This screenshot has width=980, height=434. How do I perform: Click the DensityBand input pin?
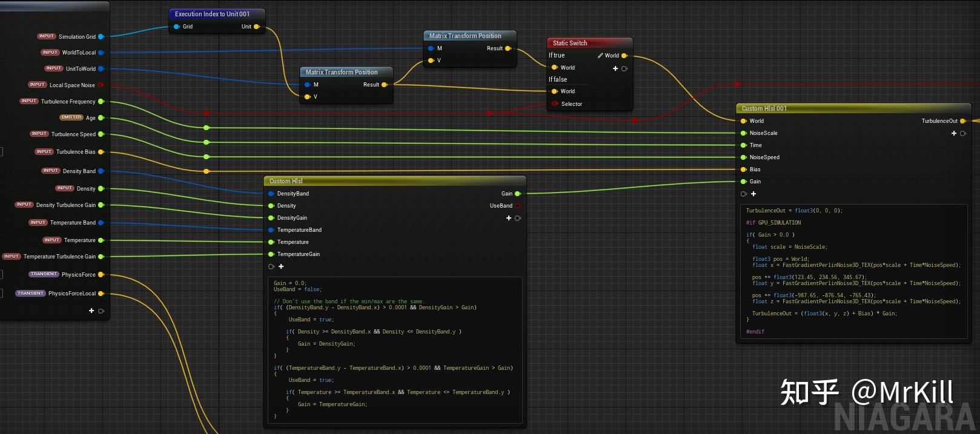click(x=271, y=194)
